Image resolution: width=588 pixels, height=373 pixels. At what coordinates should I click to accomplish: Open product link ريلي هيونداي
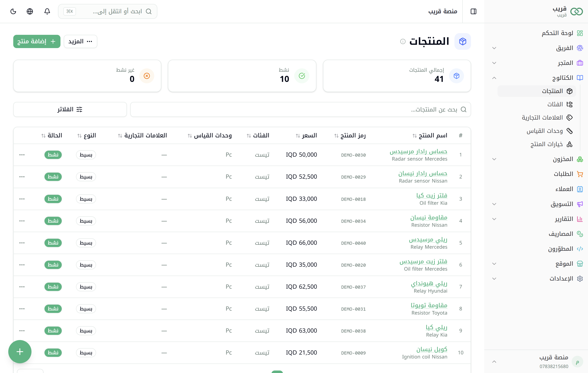429,283
